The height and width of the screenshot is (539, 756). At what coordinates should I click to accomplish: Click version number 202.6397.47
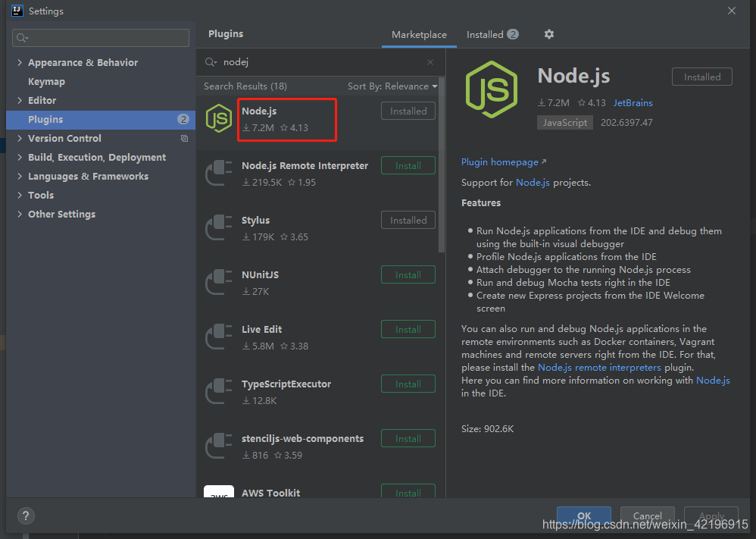click(626, 123)
